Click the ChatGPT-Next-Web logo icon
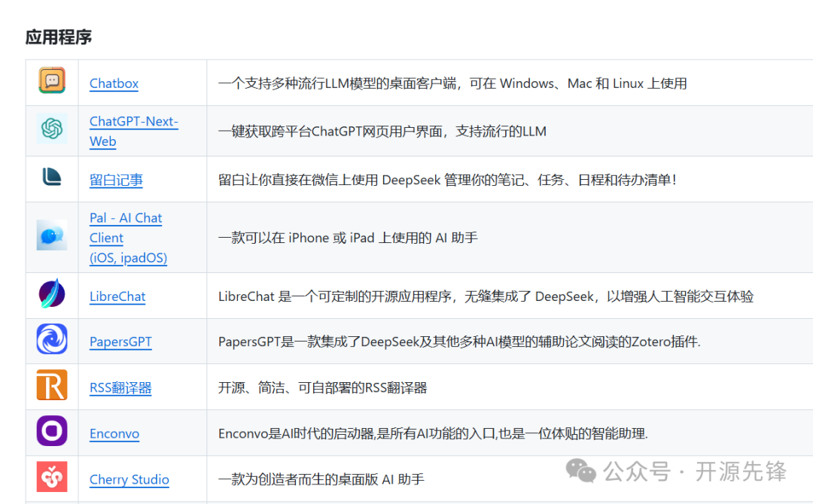 (52, 129)
